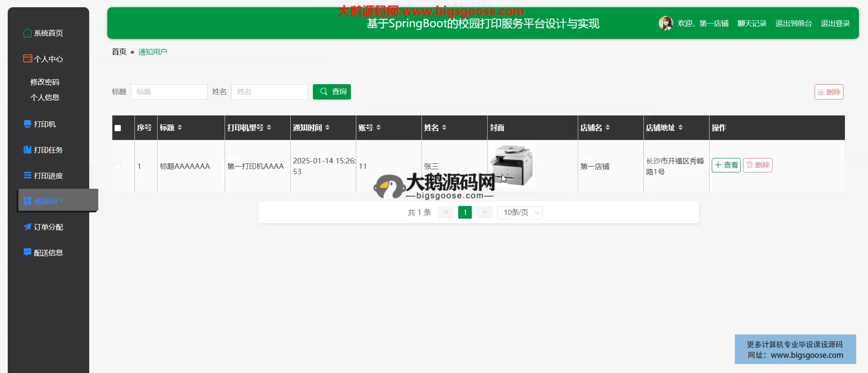Click the home icon beside 系统首页
Image resolution: width=868 pixels, height=373 pixels.
click(x=27, y=33)
